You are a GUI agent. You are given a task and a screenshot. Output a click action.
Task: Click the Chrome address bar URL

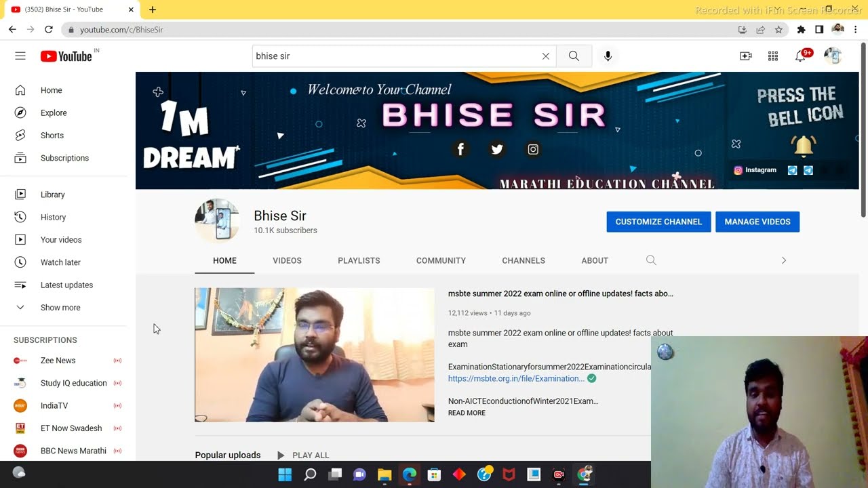click(121, 30)
